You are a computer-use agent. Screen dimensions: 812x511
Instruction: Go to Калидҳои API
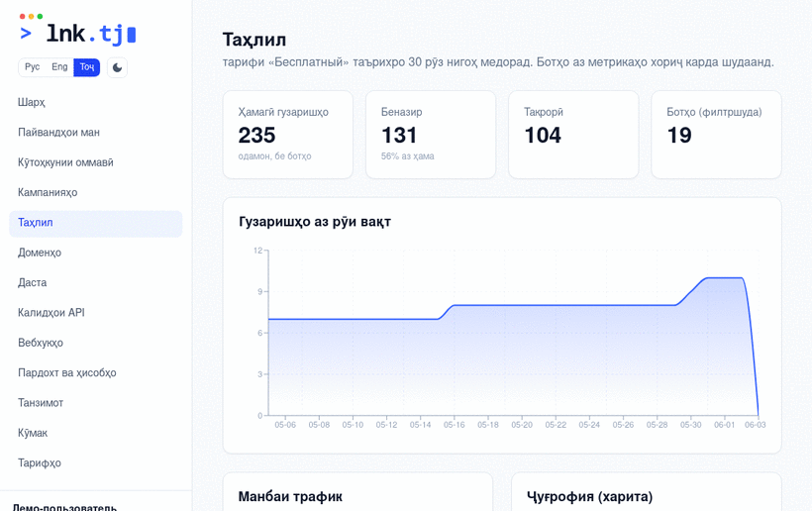96,313
